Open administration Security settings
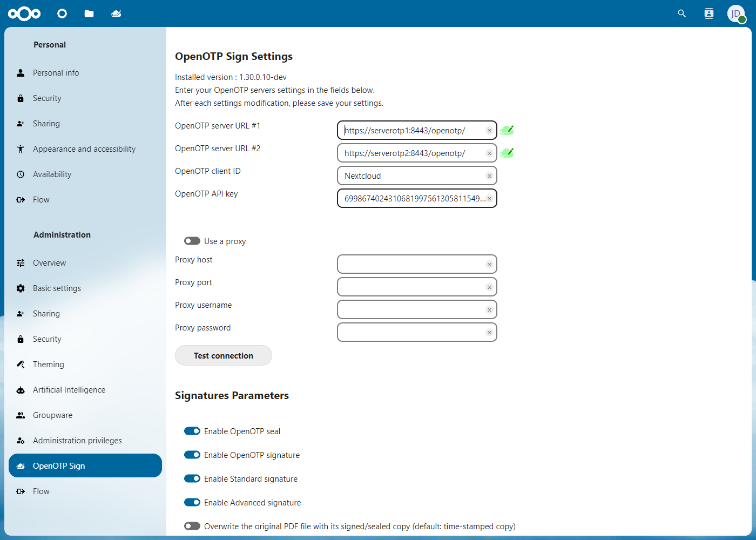 pos(85,339)
